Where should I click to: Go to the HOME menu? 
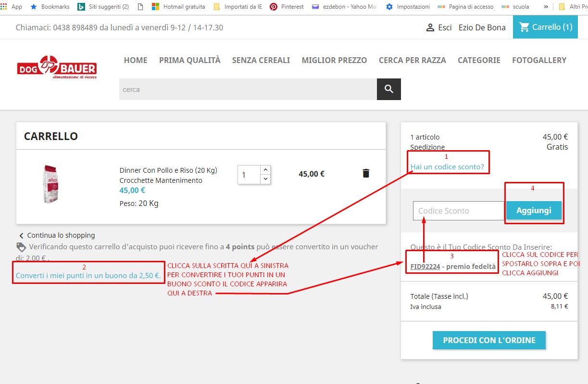136,60
